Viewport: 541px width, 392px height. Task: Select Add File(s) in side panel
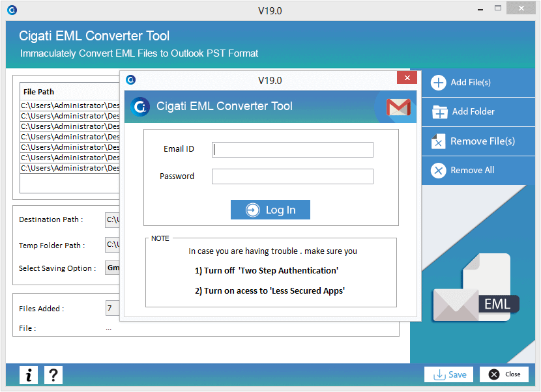pos(478,83)
